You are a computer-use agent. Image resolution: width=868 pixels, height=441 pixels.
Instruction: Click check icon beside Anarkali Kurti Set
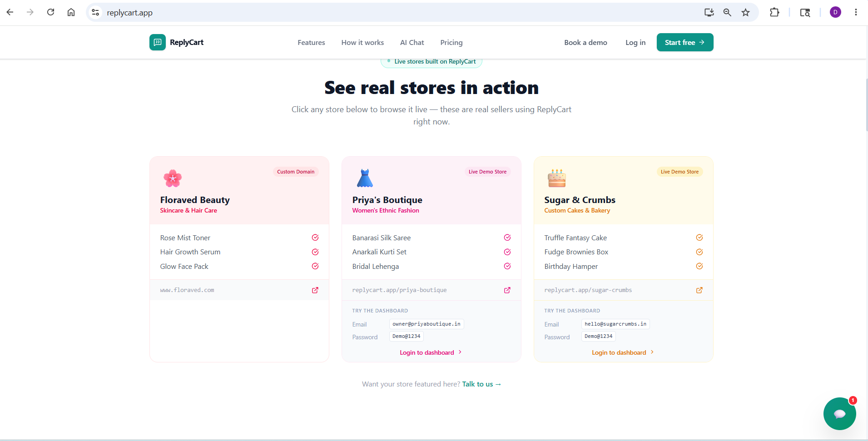(x=507, y=252)
